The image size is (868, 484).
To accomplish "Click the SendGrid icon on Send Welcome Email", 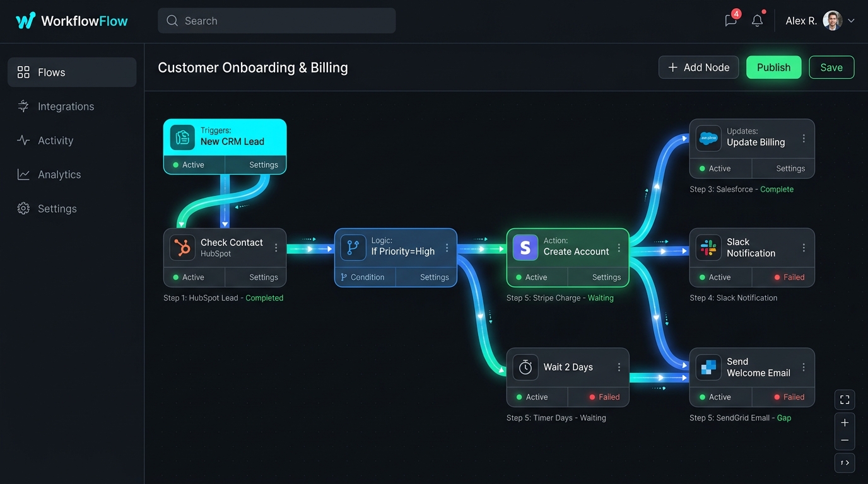I will click(708, 367).
